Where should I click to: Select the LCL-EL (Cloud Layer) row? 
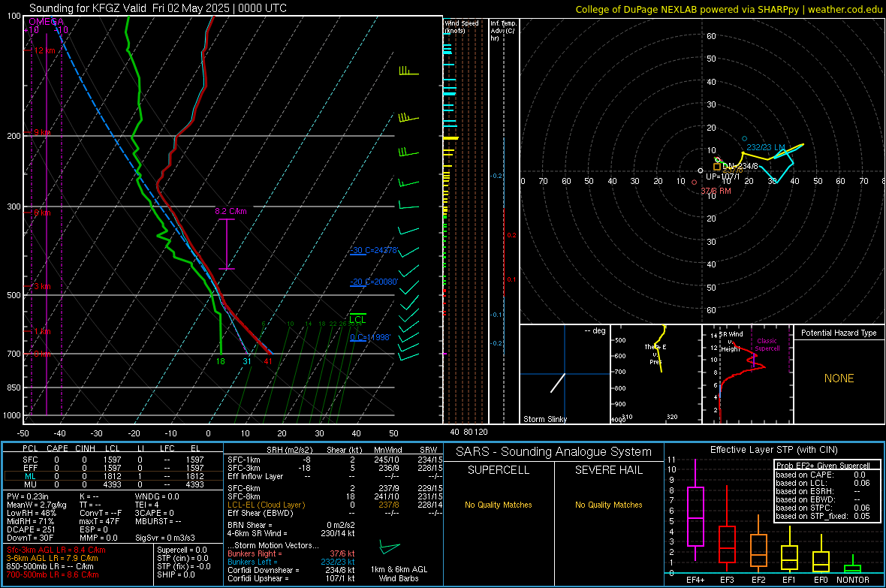pos(335,505)
